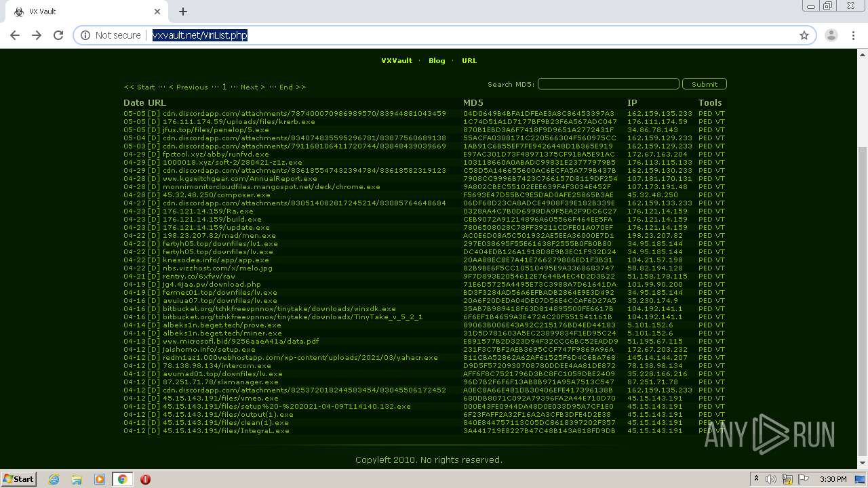Open the Windows Start menu
This screenshot has width=868, height=488.
(18, 479)
